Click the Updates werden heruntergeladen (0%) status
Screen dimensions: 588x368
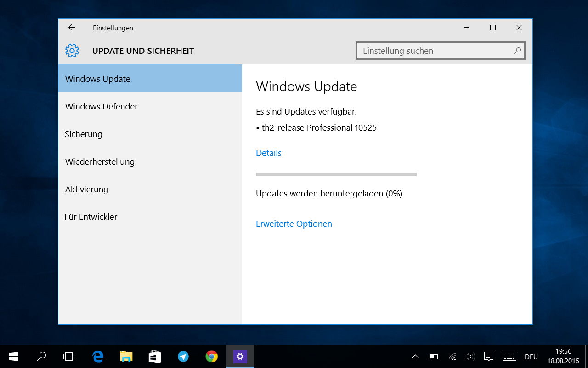[329, 194]
